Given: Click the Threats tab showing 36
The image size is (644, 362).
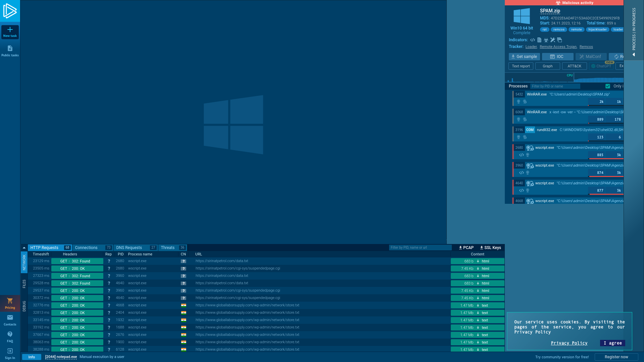Looking at the screenshot, I should (x=173, y=247).
